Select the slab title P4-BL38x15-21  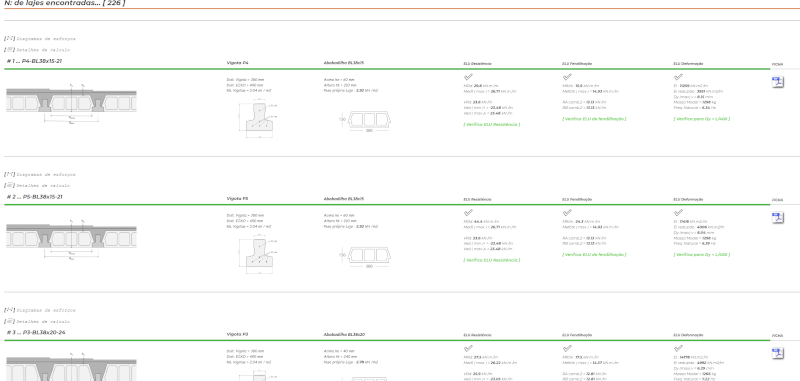pyautogui.click(x=42, y=61)
